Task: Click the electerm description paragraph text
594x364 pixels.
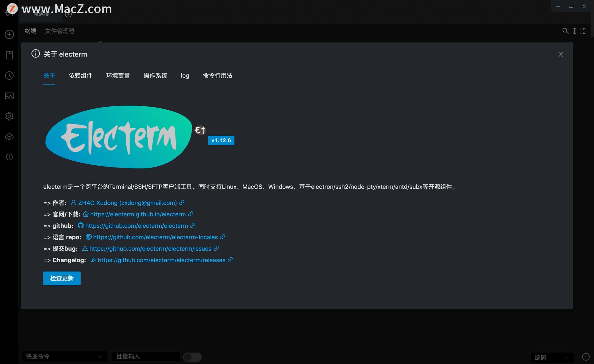Action: click(250, 187)
